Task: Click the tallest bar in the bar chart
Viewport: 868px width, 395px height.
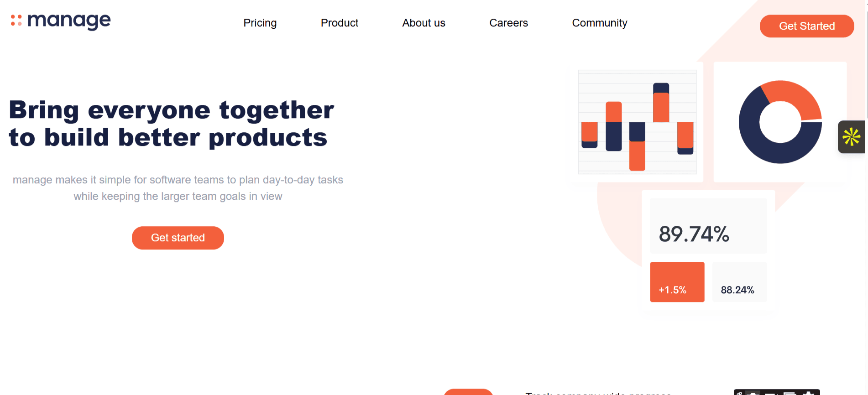Action: [661, 103]
